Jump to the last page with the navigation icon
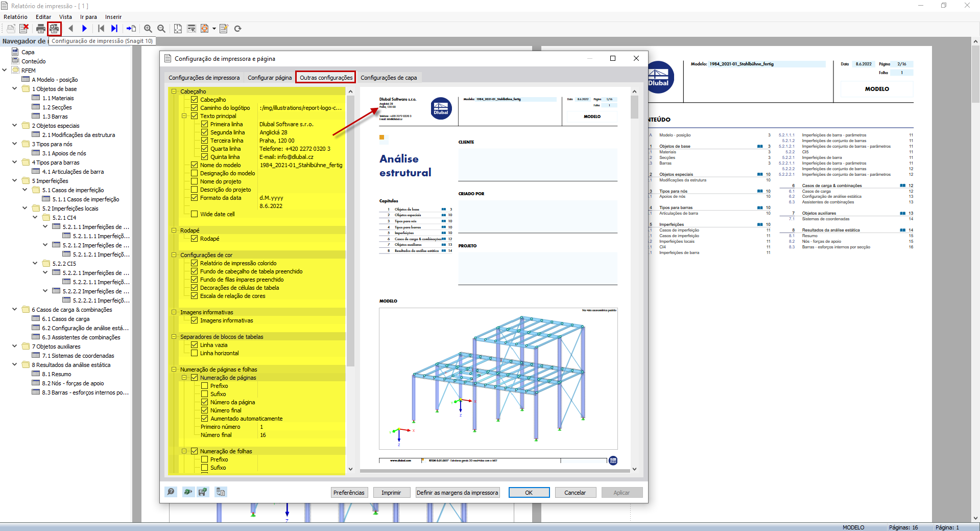 coord(114,29)
